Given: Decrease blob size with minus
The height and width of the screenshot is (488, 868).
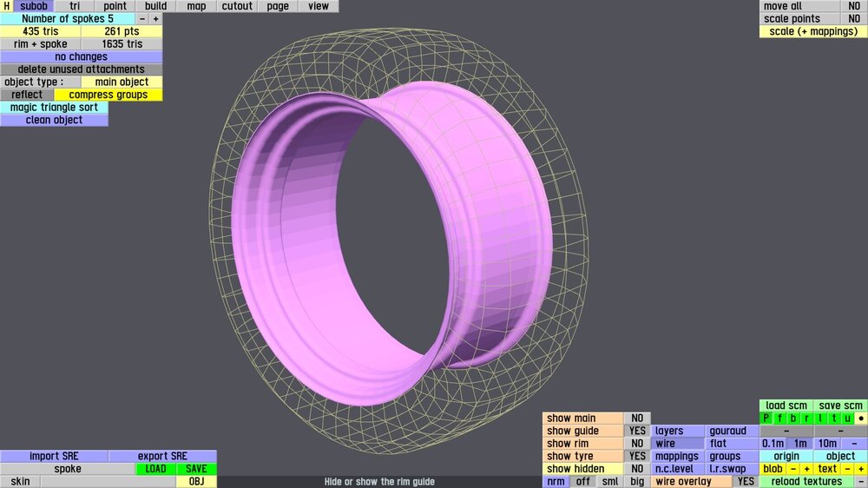Looking at the screenshot, I should (793, 469).
